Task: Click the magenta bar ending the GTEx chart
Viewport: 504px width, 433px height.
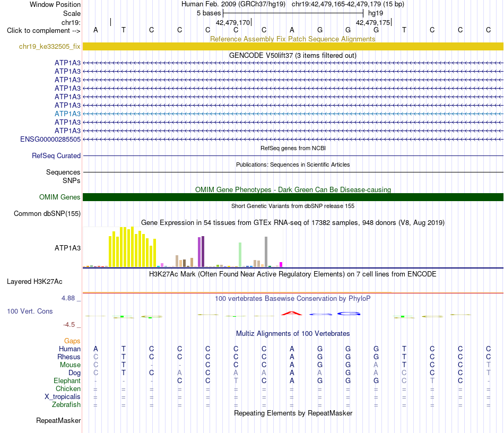Action: click(x=281, y=265)
